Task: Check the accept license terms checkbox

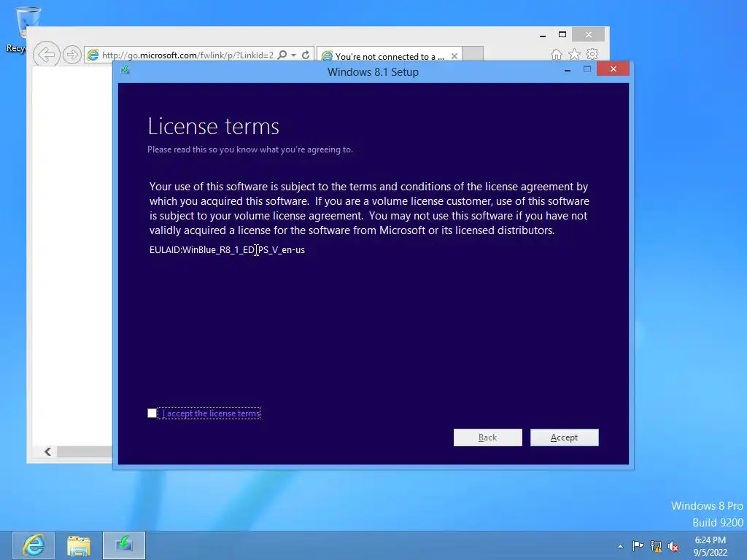Action: pos(152,413)
